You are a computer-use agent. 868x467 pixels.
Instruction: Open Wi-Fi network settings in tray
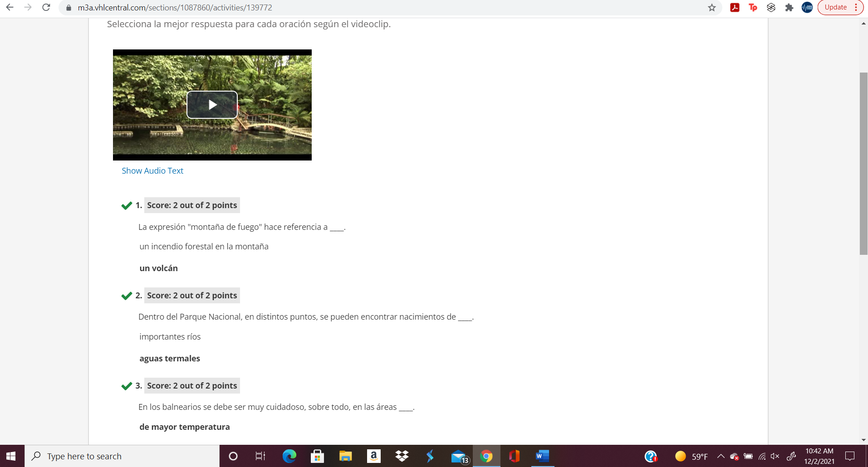point(762,457)
